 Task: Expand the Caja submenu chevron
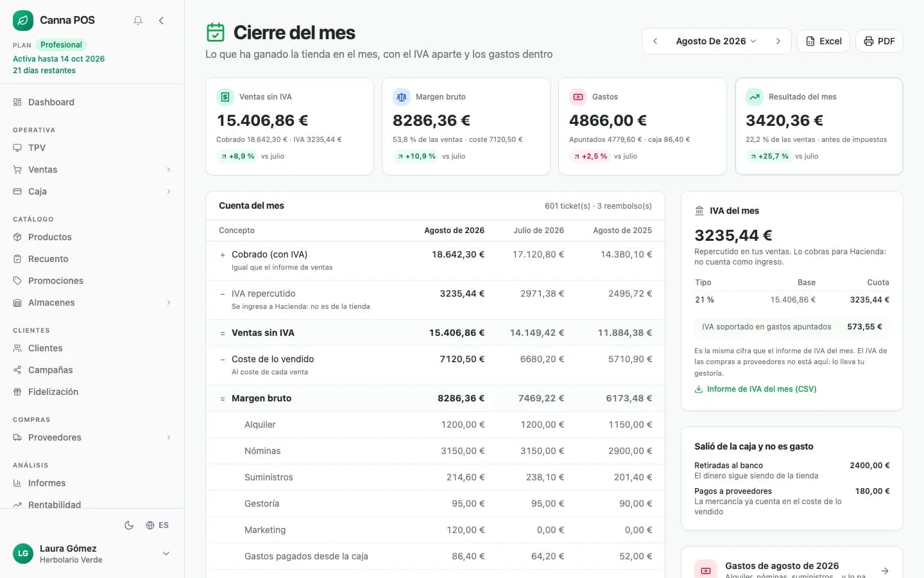[x=169, y=191]
